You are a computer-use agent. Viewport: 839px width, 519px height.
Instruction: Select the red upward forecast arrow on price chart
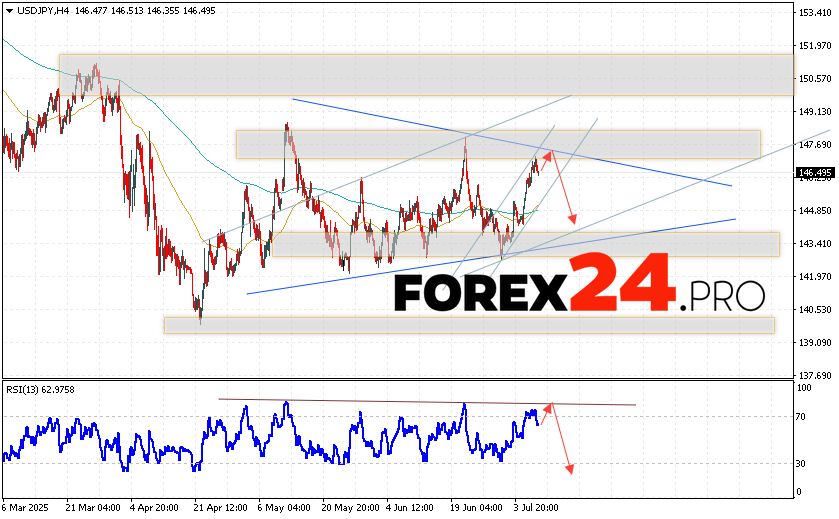545,158
